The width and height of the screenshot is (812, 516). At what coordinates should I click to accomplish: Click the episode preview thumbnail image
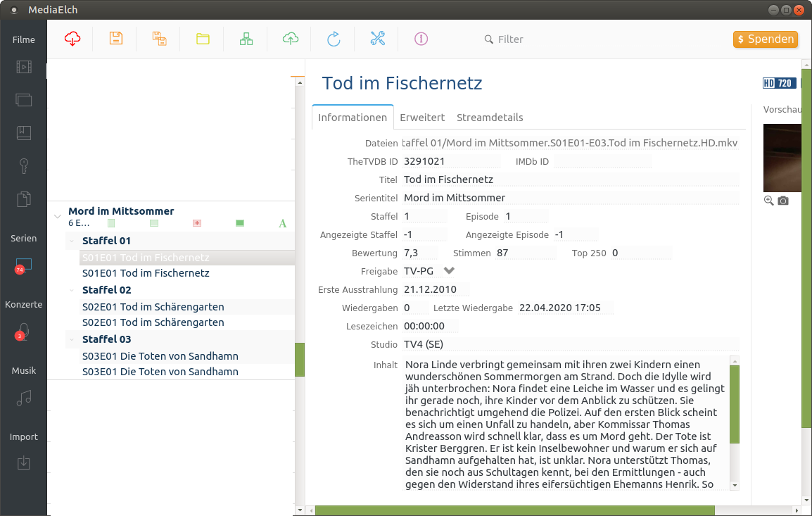click(x=782, y=158)
